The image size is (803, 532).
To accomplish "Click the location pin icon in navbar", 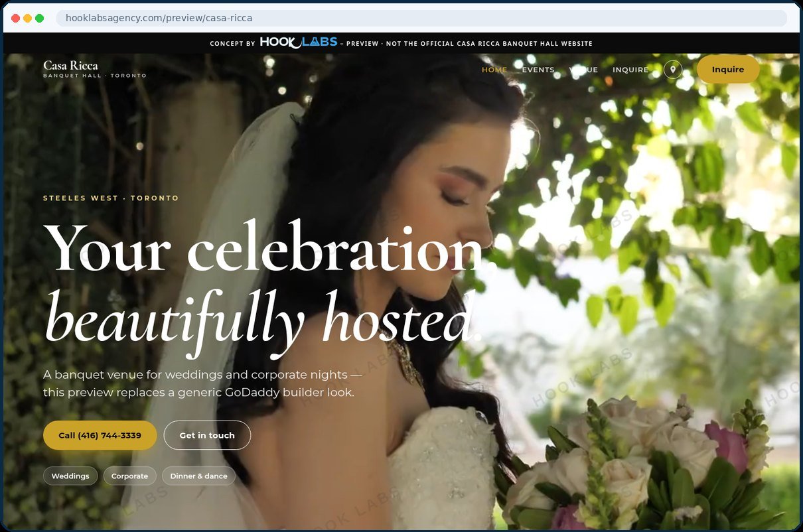I will 673,70.
